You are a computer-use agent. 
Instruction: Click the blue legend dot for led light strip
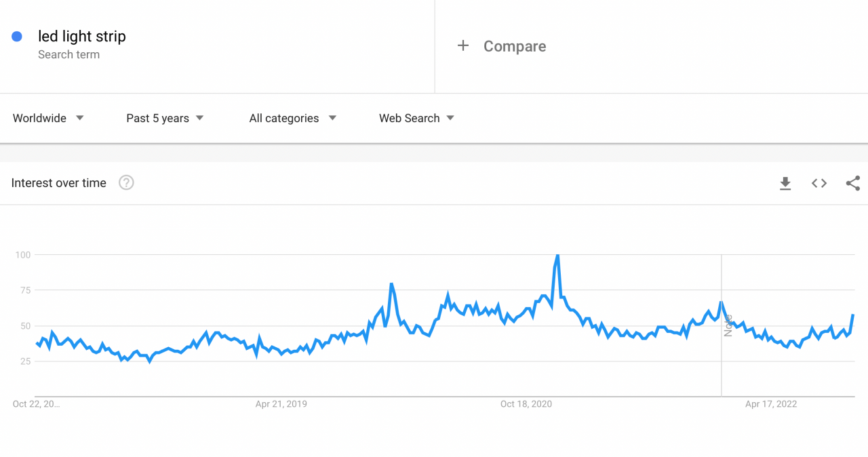pyautogui.click(x=16, y=36)
